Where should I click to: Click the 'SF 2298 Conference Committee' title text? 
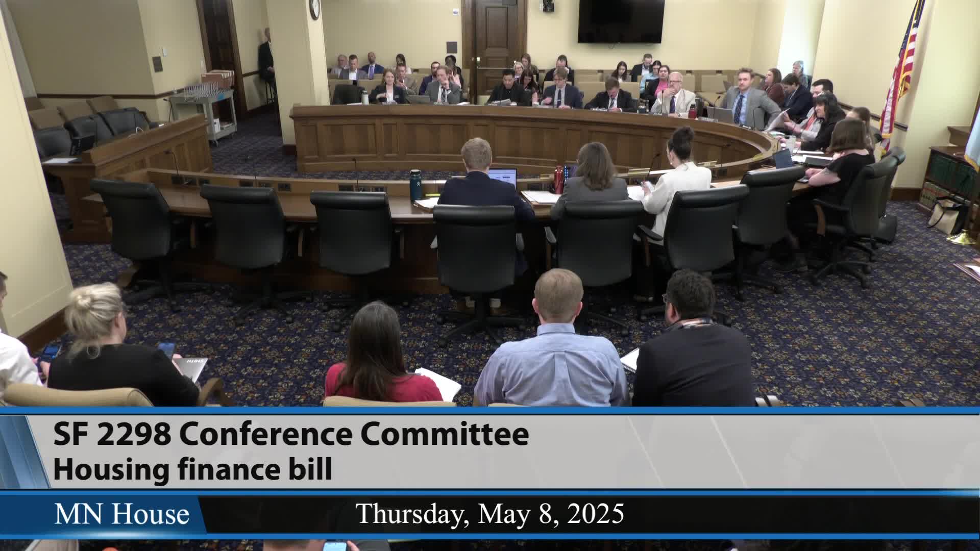tap(291, 435)
